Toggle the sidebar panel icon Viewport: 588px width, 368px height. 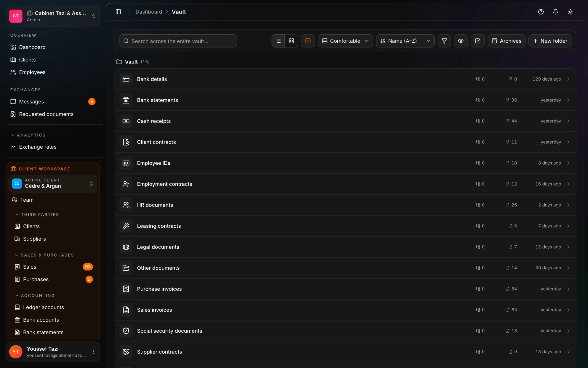118,12
